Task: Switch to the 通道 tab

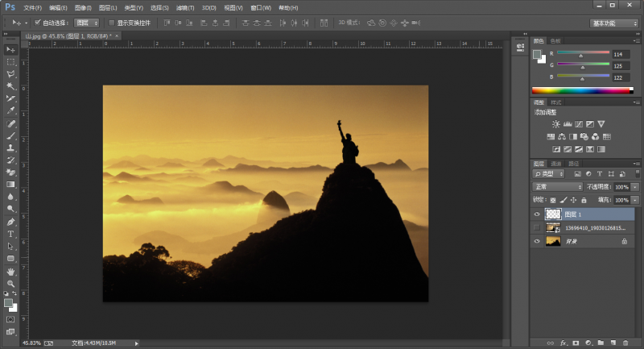Action: (x=556, y=163)
